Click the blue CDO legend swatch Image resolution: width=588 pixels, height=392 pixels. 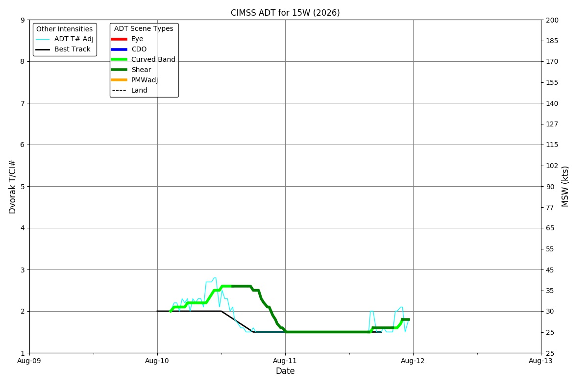pyautogui.click(x=119, y=49)
